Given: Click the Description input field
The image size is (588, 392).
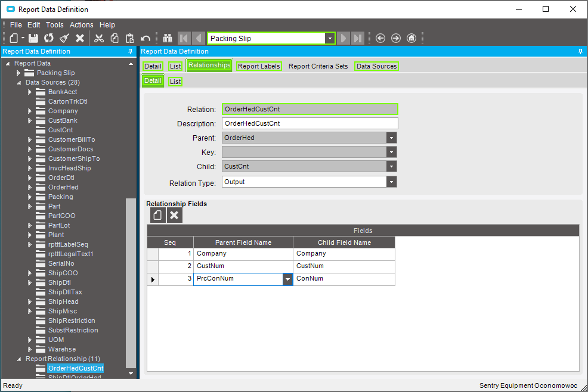Looking at the screenshot, I should [x=310, y=123].
